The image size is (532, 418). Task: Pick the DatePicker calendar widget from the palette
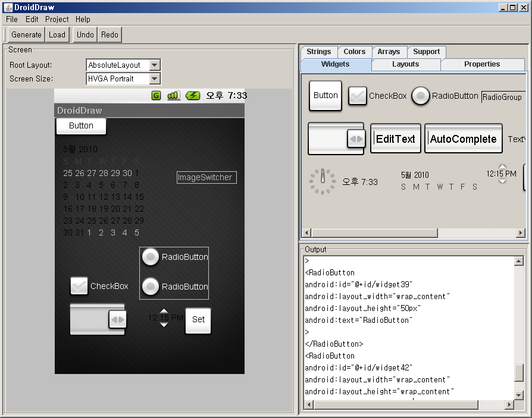(439, 181)
